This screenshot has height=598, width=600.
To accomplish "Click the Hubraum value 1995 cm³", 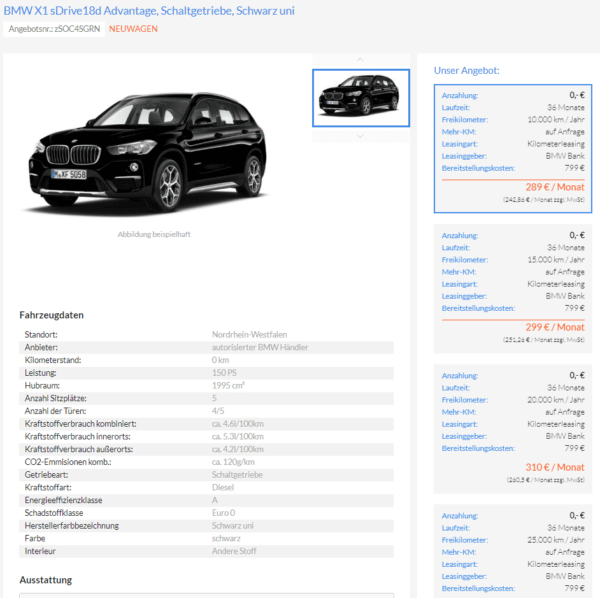I will click(228, 385).
